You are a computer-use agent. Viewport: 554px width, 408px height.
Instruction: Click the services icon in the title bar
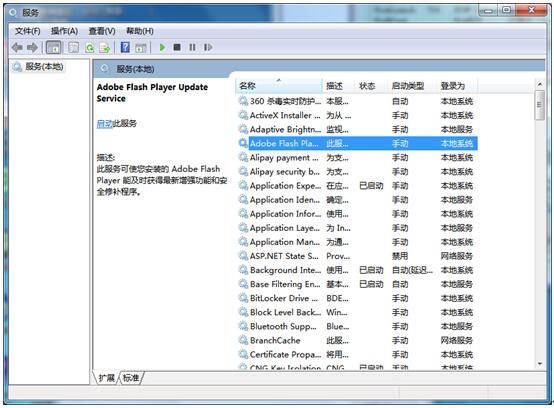pos(13,13)
